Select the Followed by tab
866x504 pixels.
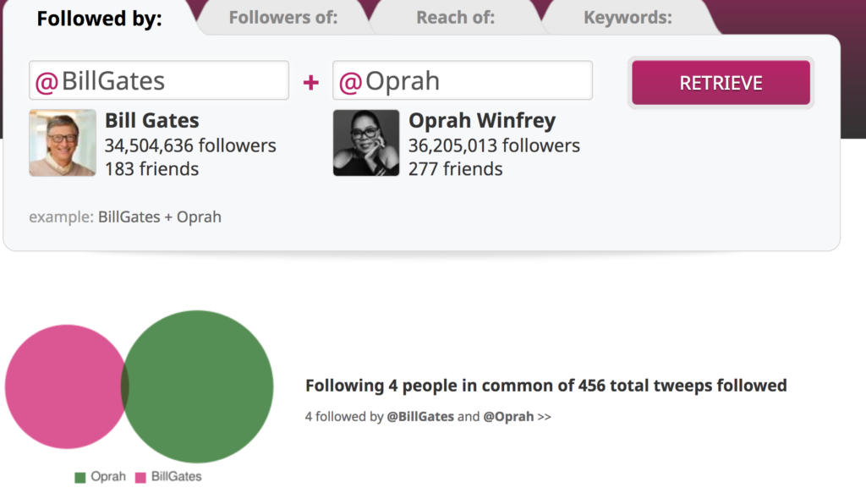tap(100, 19)
